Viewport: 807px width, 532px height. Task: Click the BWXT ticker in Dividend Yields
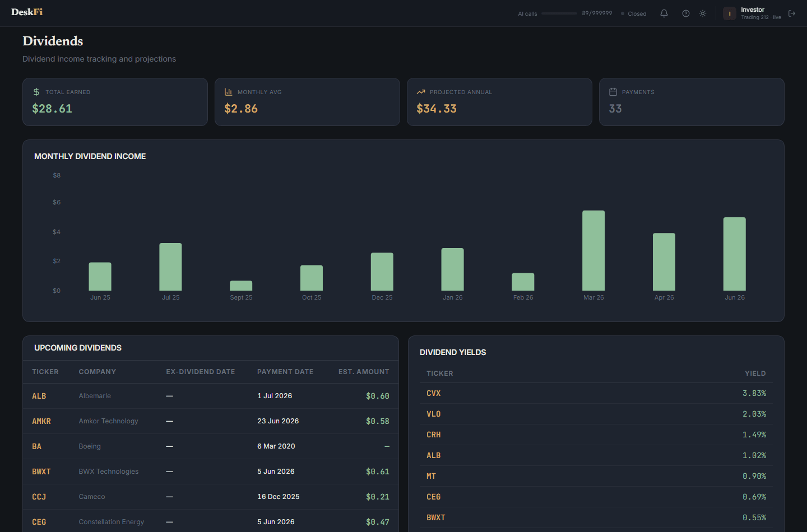(x=436, y=517)
